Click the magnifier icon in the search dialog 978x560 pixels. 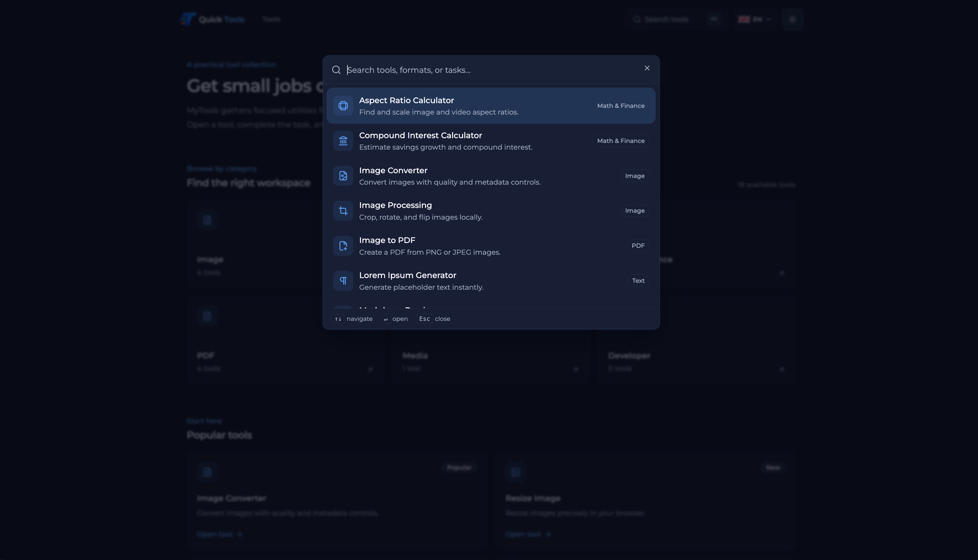336,70
